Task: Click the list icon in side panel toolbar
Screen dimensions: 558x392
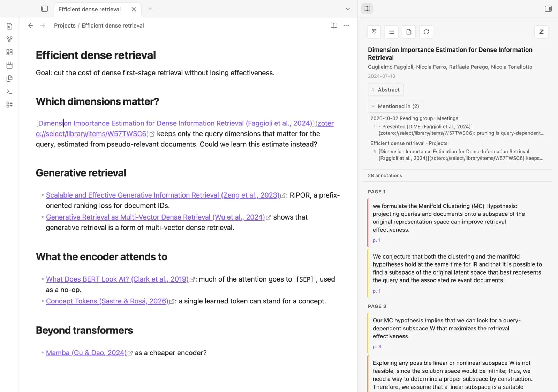Action: [391, 32]
